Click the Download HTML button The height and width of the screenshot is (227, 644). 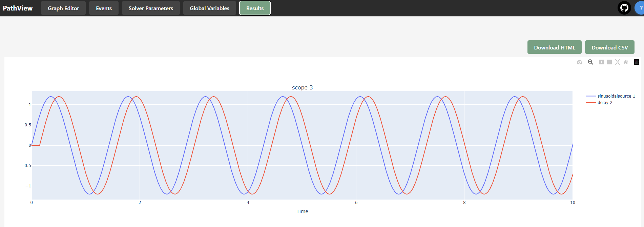click(x=555, y=47)
